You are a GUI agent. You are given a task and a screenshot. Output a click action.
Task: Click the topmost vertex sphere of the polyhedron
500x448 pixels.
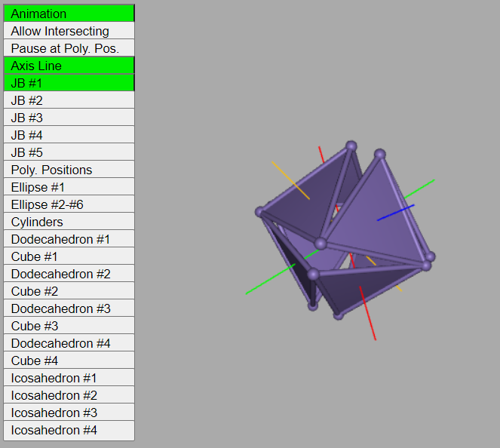click(351, 146)
